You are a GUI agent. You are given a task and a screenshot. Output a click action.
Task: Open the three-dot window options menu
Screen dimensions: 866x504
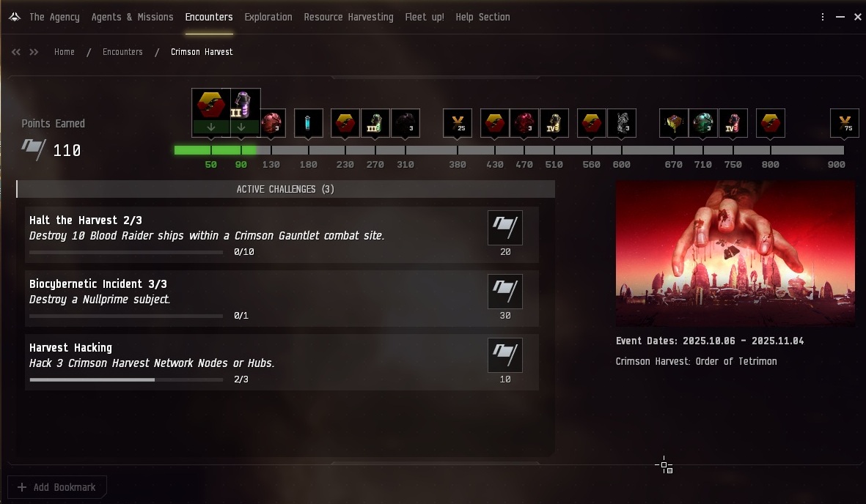tap(822, 17)
